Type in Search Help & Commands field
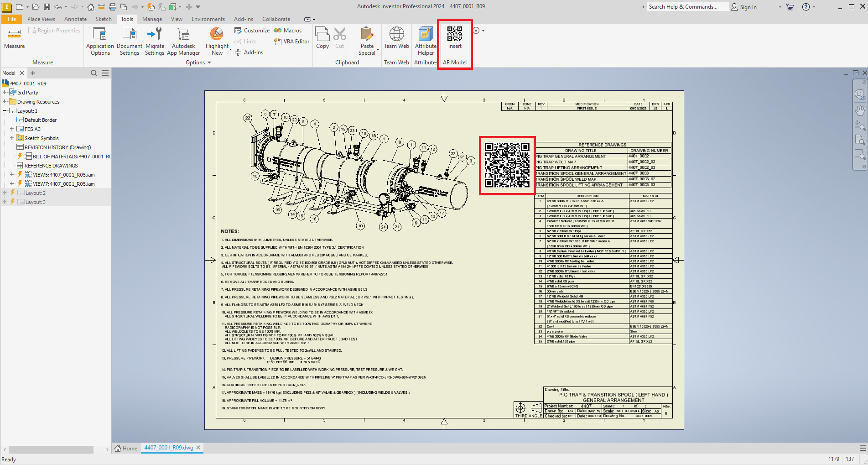The height and width of the screenshot is (465, 868). pyautogui.click(x=686, y=7)
